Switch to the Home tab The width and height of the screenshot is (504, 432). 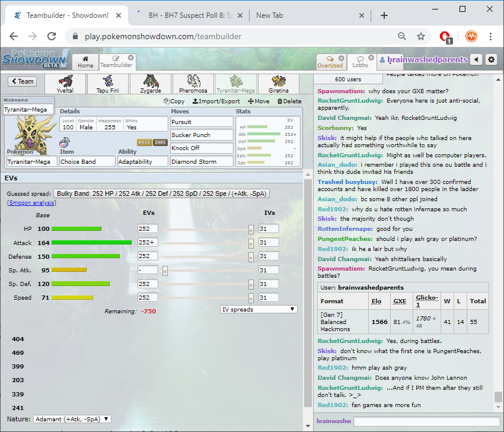tap(85, 62)
